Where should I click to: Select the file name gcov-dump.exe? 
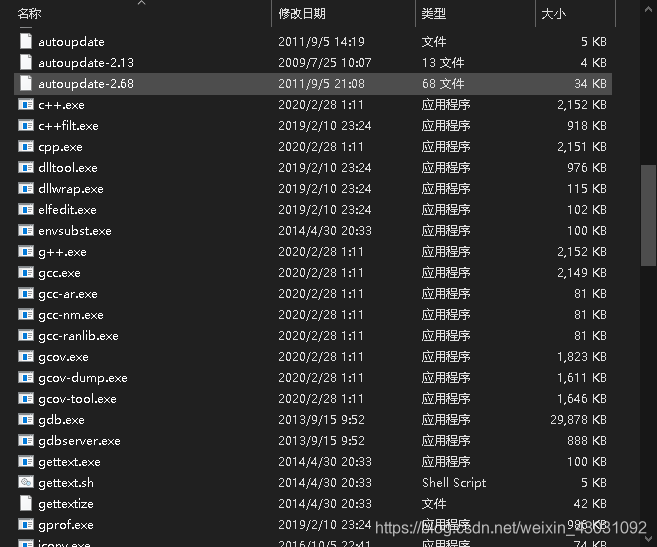[x=83, y=378]
